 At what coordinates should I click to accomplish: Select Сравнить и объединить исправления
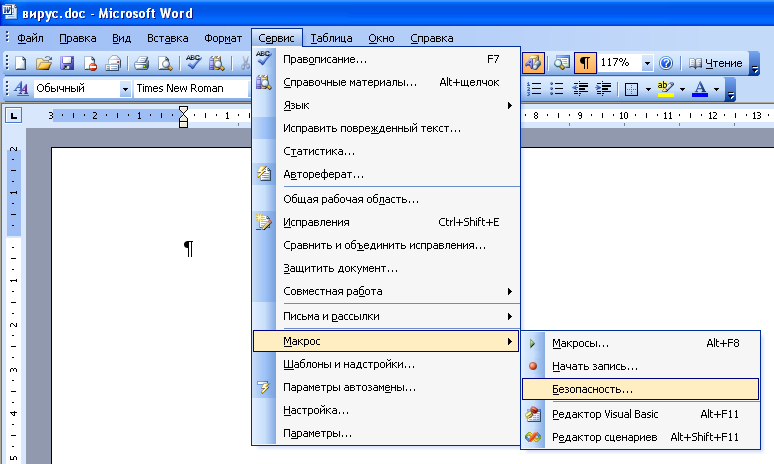coord(386,245)
